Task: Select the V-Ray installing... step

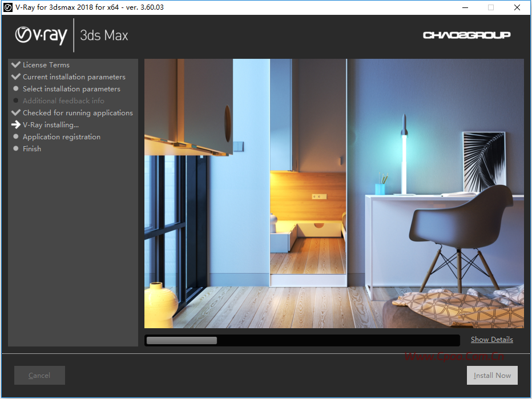Action: click(51, 125)
